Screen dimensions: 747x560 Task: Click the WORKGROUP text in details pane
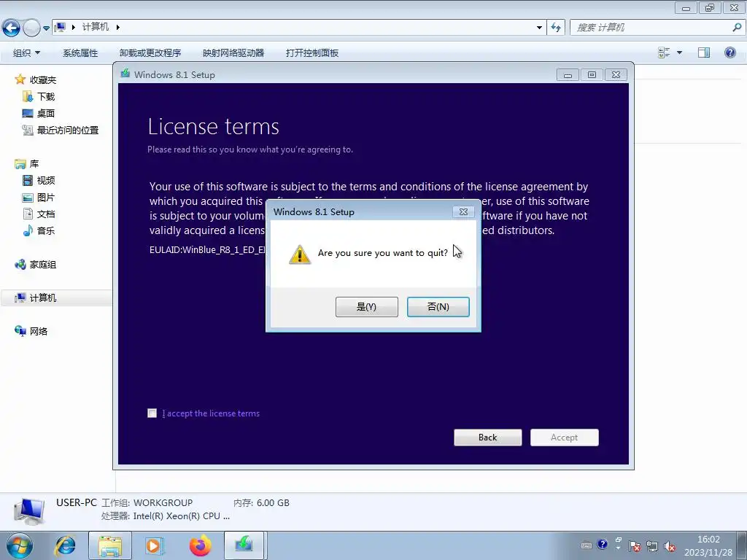pyautogui.click(x=163, y=503)
